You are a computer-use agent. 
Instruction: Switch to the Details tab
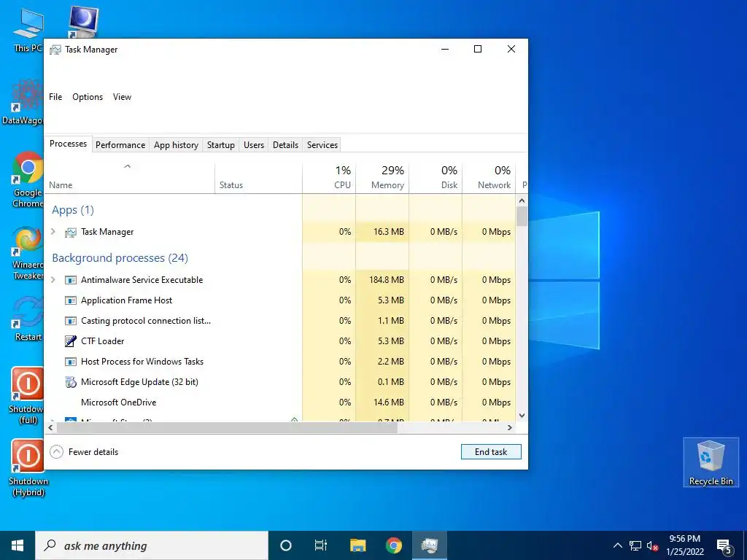click(285, 145)
